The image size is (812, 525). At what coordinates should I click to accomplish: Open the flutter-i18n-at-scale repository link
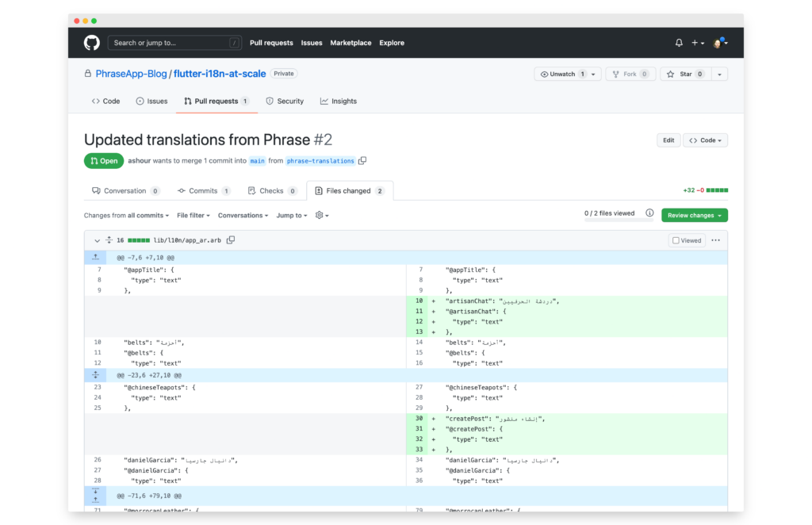click(x=220, y=74)
